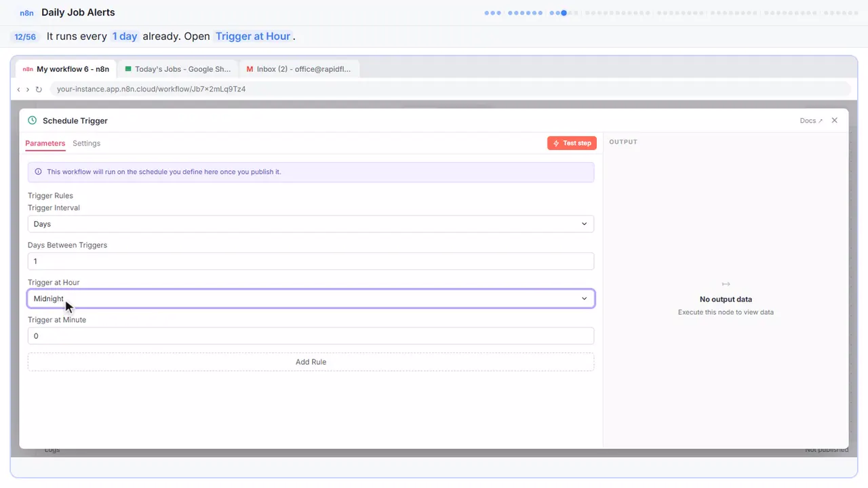This screenshot has width=868, height=488.
Task: Open the Settings tab
Action: 87,144
